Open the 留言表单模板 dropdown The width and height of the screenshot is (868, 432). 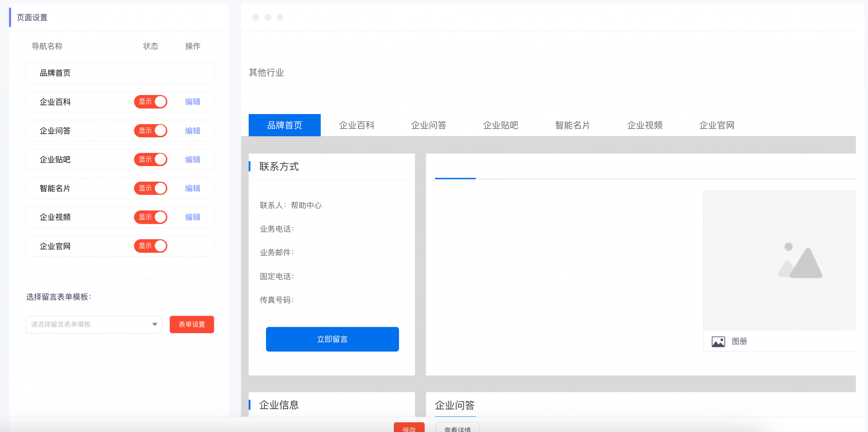click(x=94, y=325)
